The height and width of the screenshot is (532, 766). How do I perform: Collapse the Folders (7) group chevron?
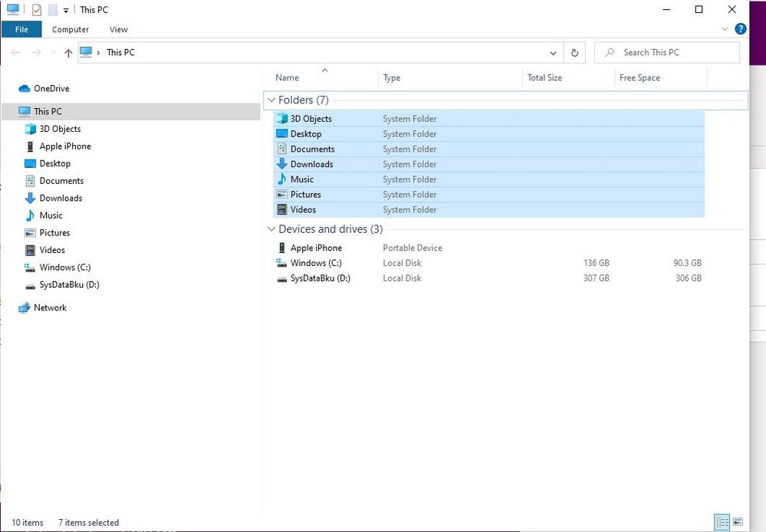(272, 100)
